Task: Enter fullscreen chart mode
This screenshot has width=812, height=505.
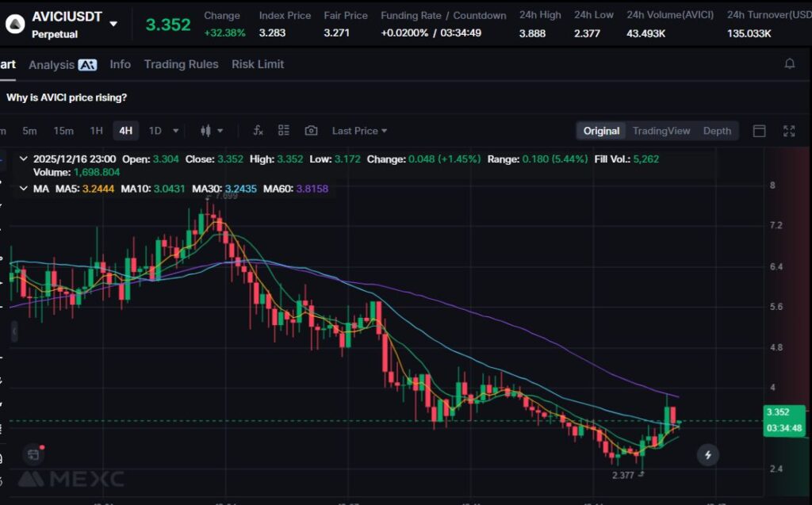Action: 789,131
